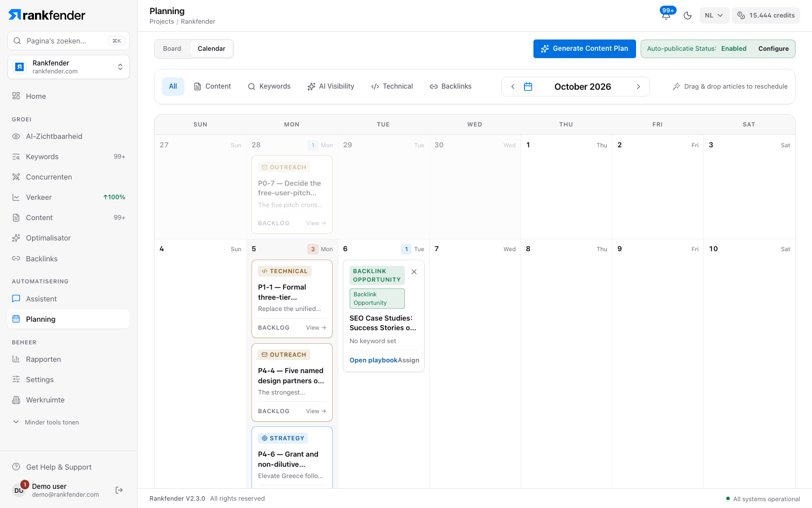The height and width of the screenshot is (508, 812).
Task: Open Rapporten in sidebar
Action: (68, 359)
